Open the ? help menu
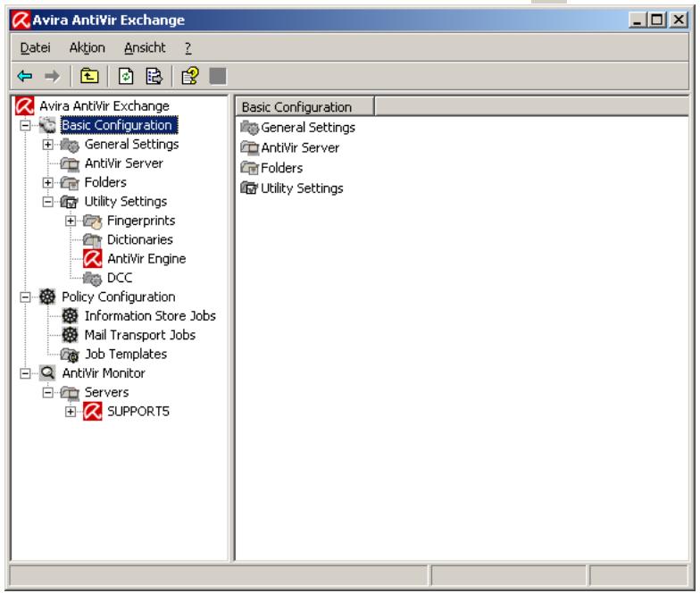700x593 pixels. (x=187, y=47)
